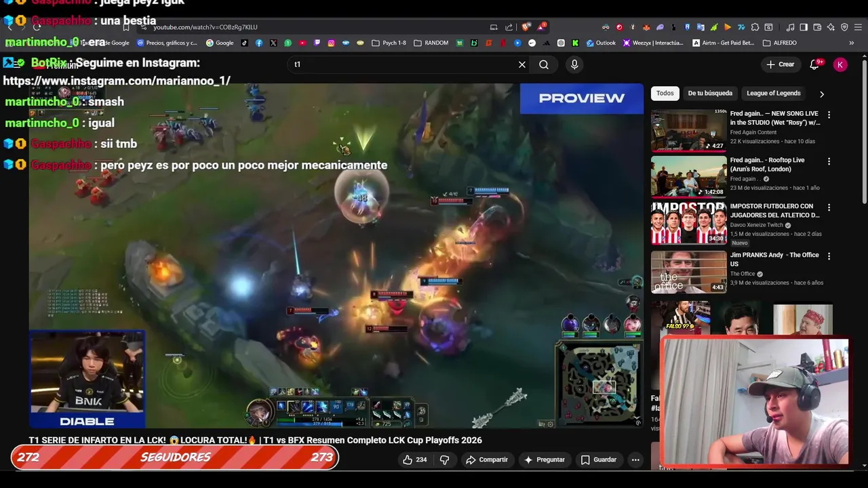The width and height of the screenshot is (868, 488).
Task: Like the video with 234 likes
Action: (414, 460)
